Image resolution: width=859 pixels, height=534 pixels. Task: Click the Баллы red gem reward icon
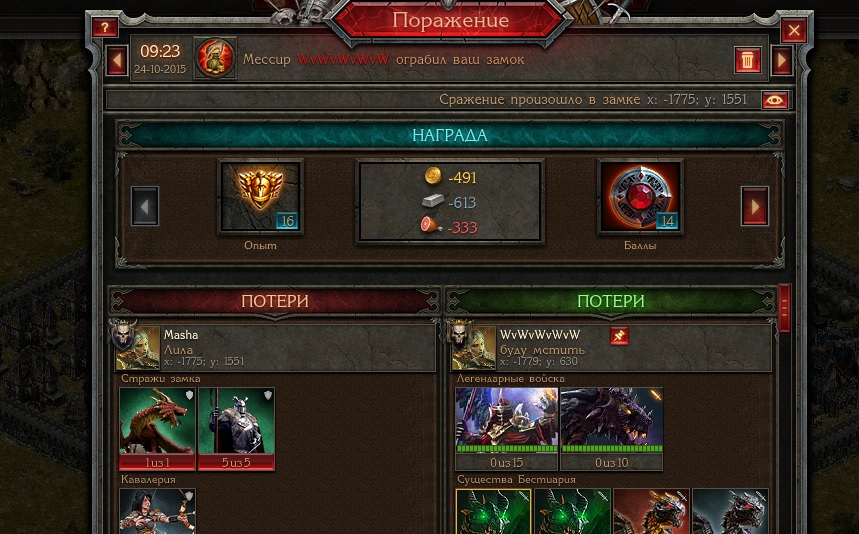640,197
